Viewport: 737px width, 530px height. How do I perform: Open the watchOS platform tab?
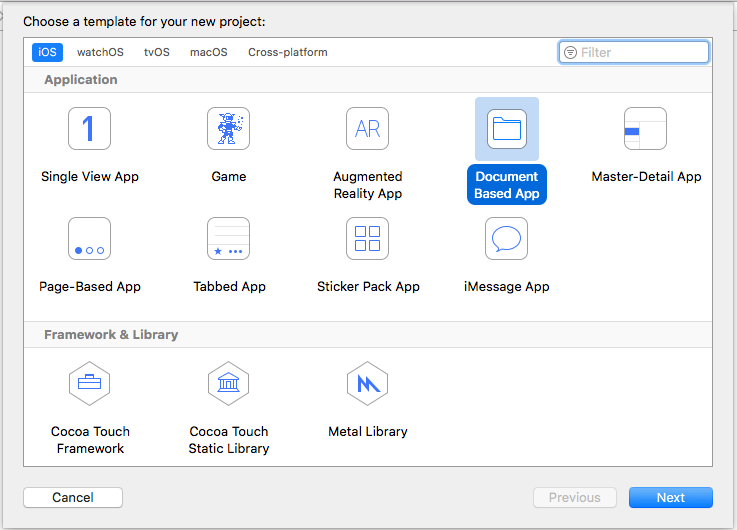tap(100, 52)
